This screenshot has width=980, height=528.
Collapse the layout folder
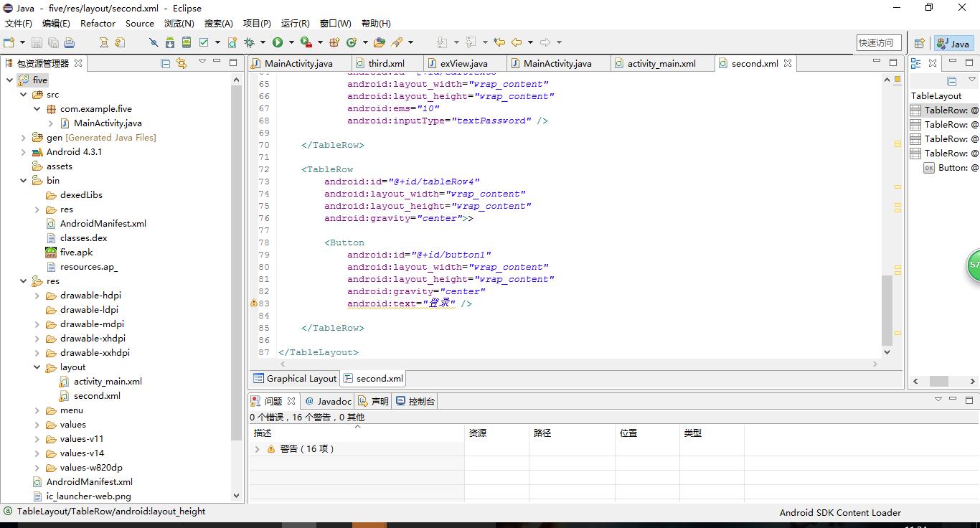(x=37, y=367)
